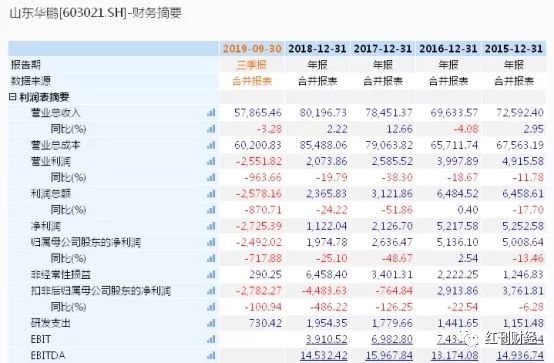Click the 研发支出 value 1,954.35
The image size is (554, 363).
click(326, 323)
